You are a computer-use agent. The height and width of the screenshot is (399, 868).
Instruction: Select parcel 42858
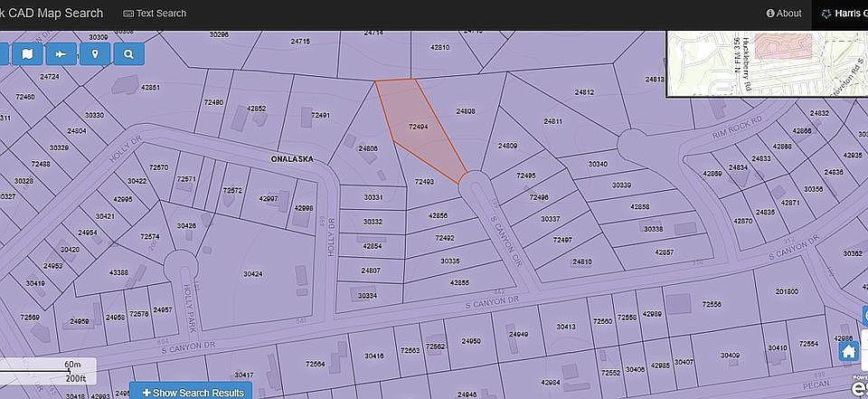[x=640, y=206]
